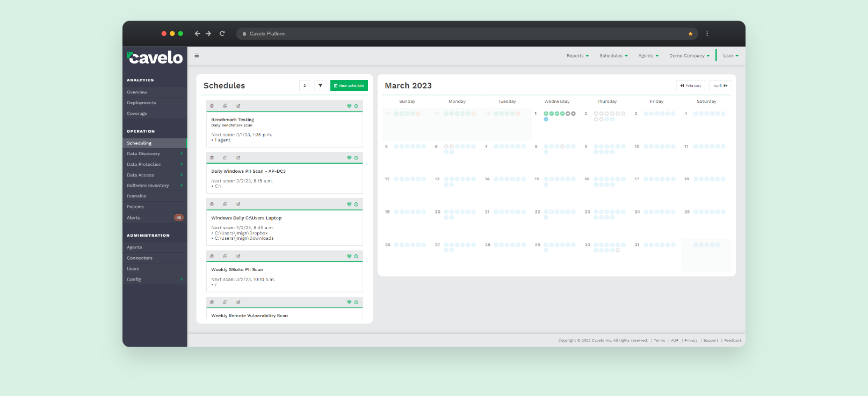Duplicate the Benchmark Testing schedule

(225, 106)
